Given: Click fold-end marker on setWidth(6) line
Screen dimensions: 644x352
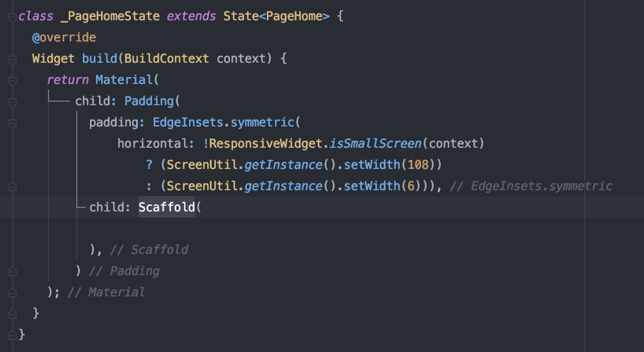Looking at the screenshot, I should [12, 187].
